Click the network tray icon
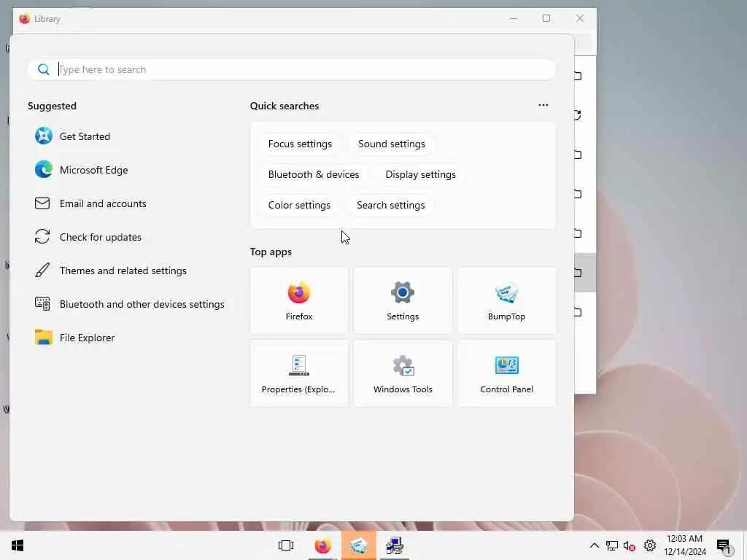This screenshot has height=560, width=747. pos(612,545)
